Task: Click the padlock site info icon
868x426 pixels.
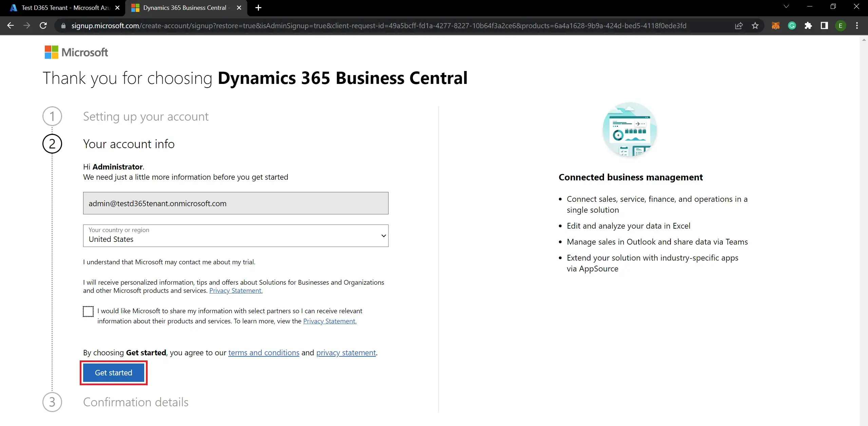Action: [63, 26]
